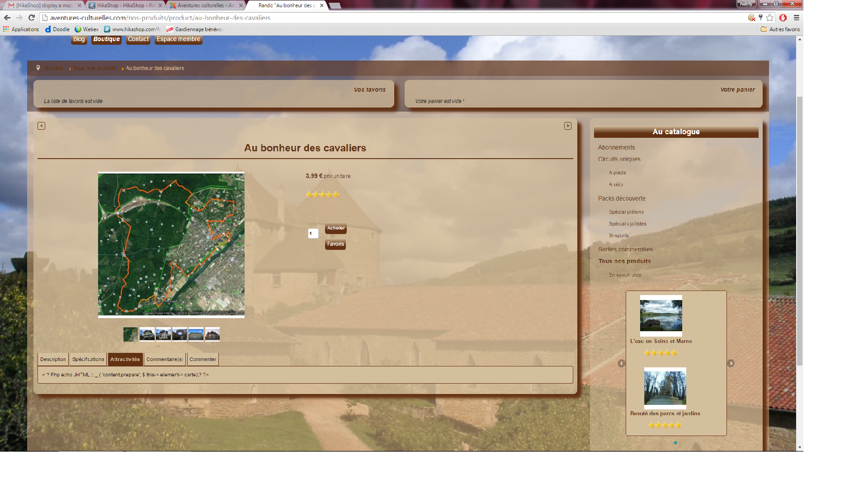Select the Commenter tab
Screen dimensions: 868x488
click(x=203, y=359)
